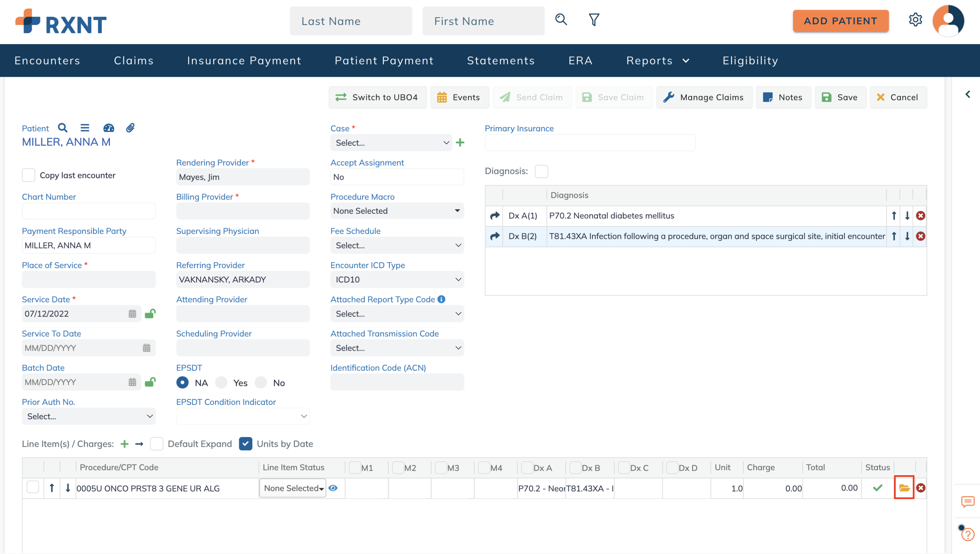Uncheck Units by Date
The image size is (980, 554).
pyautogui.click(x=245, y=444)
